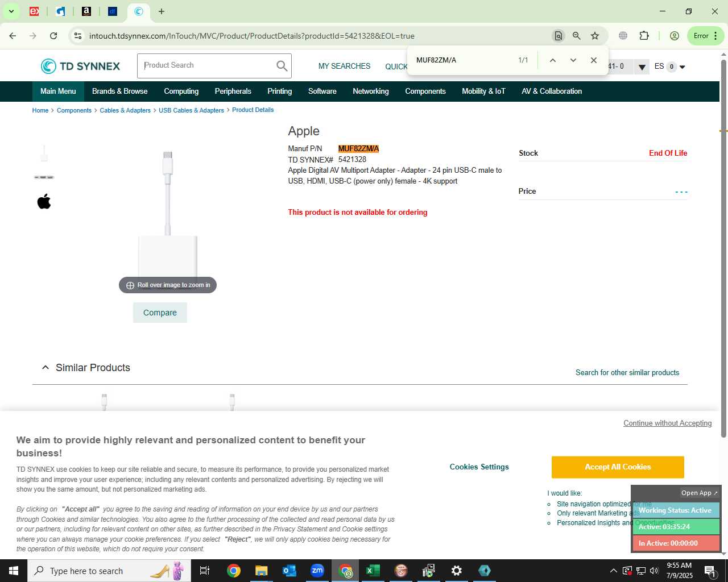The width and height of the screenshot is (728, 582).
Task: Open Excel from taskbar
Action: 373,571
